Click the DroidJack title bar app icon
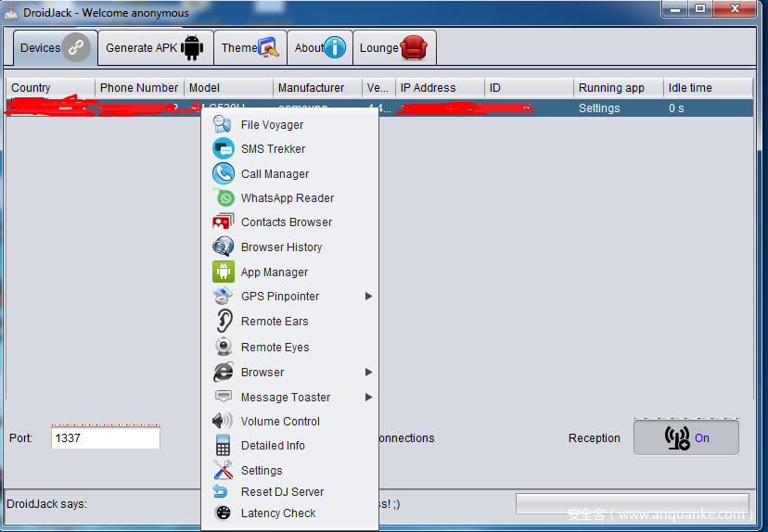 (x=11, y=13)
